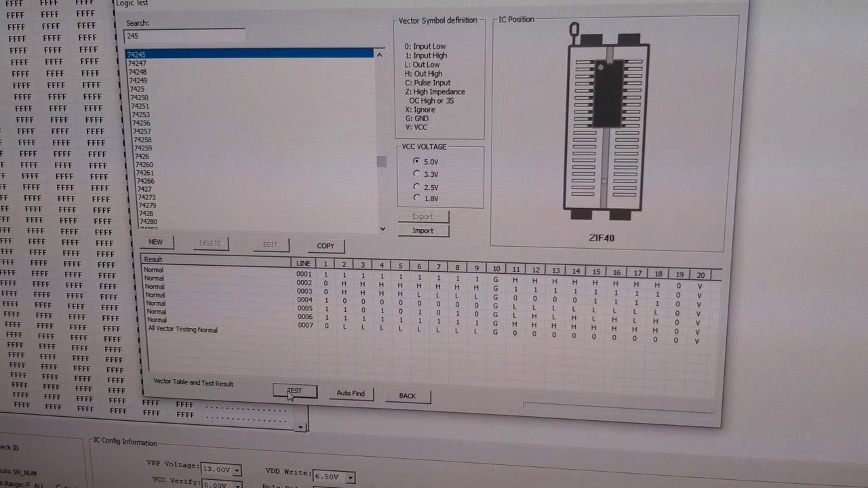Open the VDD Write 6.50V dropdown
The height and width of the screenshot is (488, 868).
pyautogui.click(x=349, y=478)
